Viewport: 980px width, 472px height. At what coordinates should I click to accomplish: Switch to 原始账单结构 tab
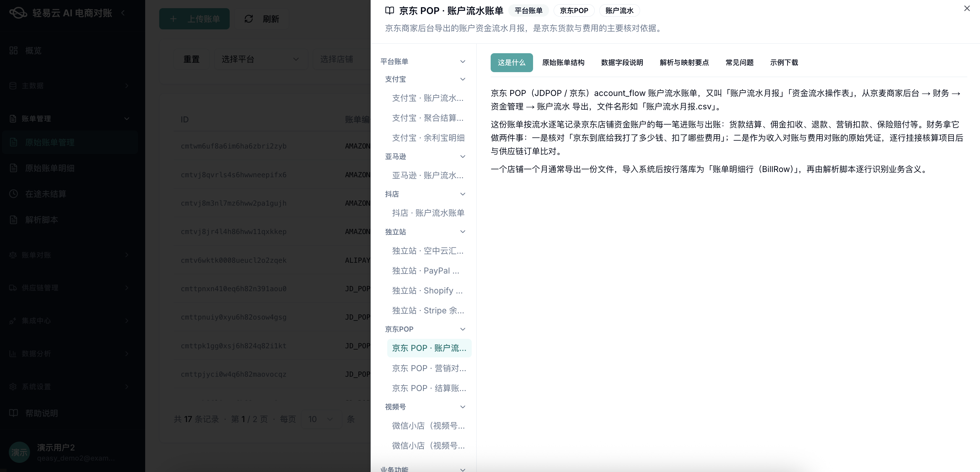point(563,63)
